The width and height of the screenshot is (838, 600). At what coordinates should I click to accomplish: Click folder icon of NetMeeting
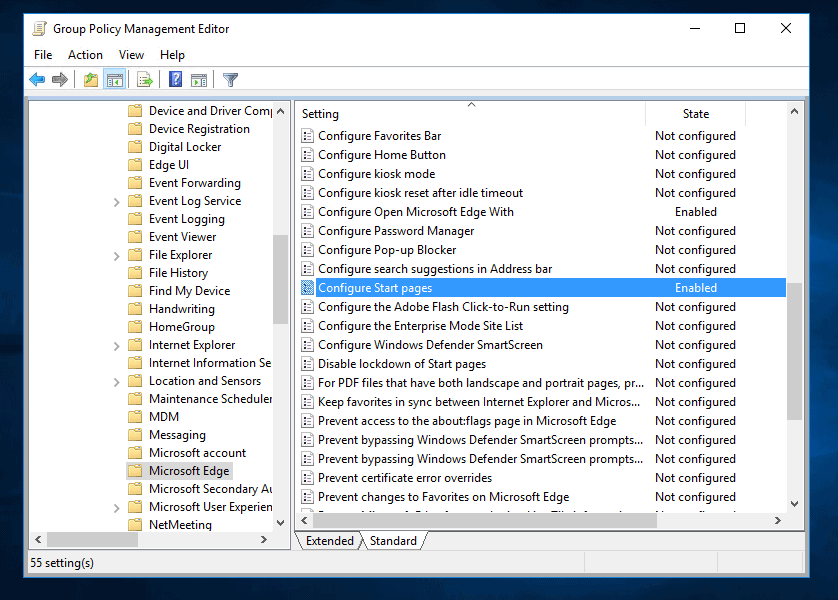tap(135, 525)
